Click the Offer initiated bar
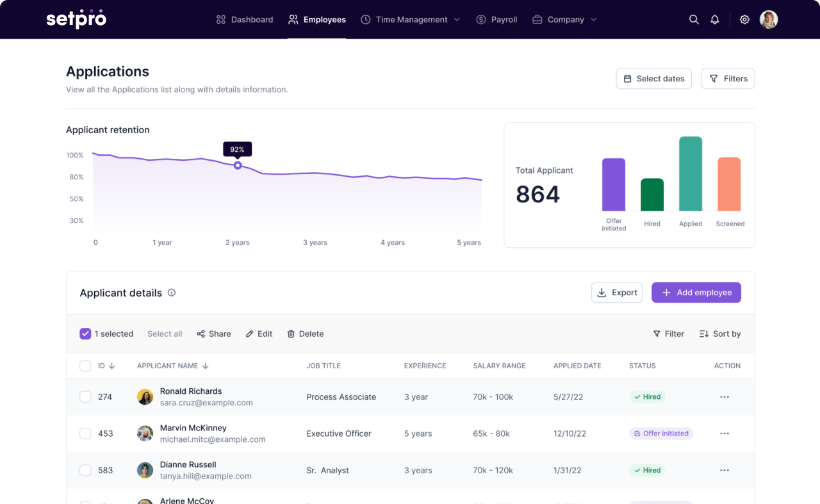This screenshot has width=820, height=504. (x=614, y=184)
